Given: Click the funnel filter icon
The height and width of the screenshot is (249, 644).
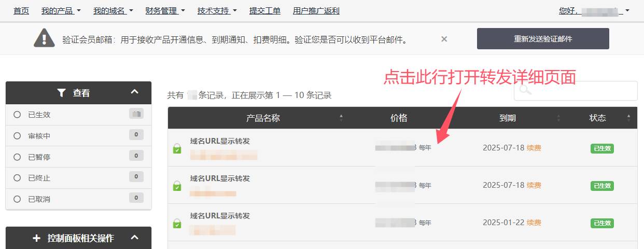Looking at the screenshot, I should (62, 93).
